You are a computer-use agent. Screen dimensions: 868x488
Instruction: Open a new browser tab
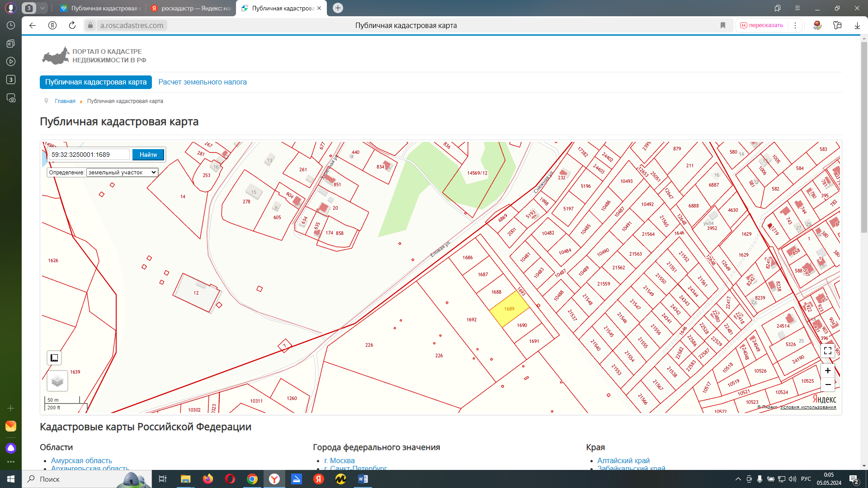click(338, 8)
